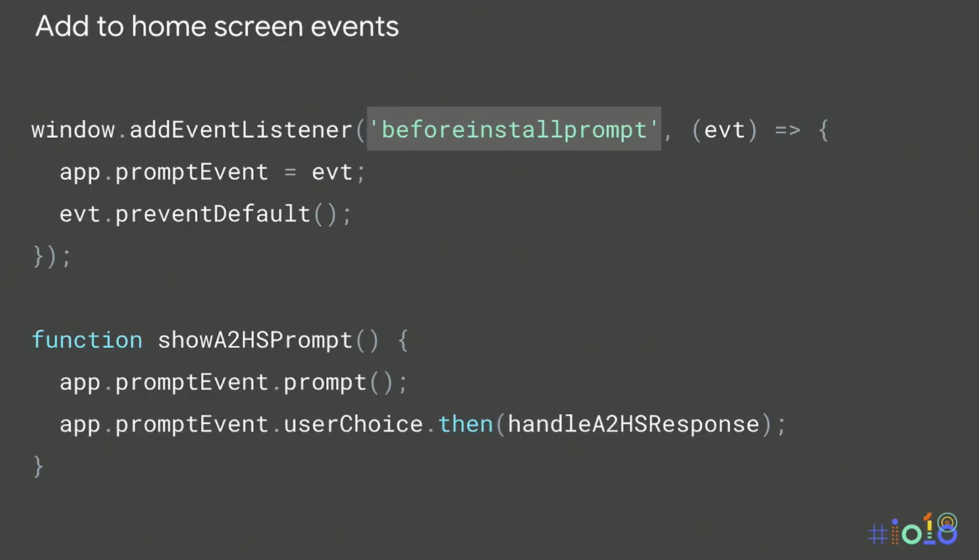Click the 'function' keyword
The width and height of the screenshot is (979, 560).
pyautogui.click(x=87, y=340)
